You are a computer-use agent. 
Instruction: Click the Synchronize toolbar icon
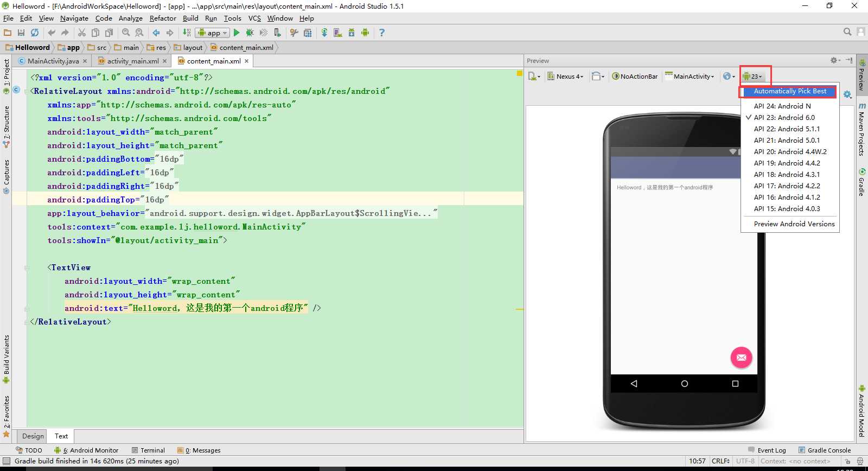pyautogui.click(x=35, y=33)
